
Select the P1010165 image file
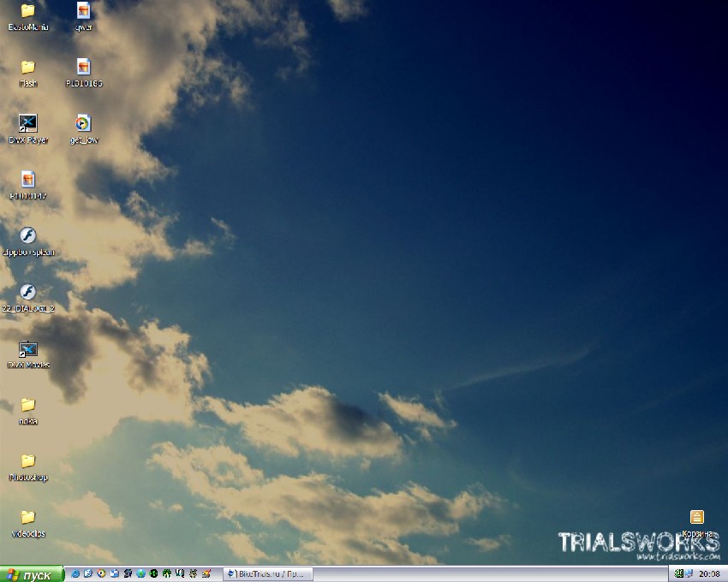83,67
